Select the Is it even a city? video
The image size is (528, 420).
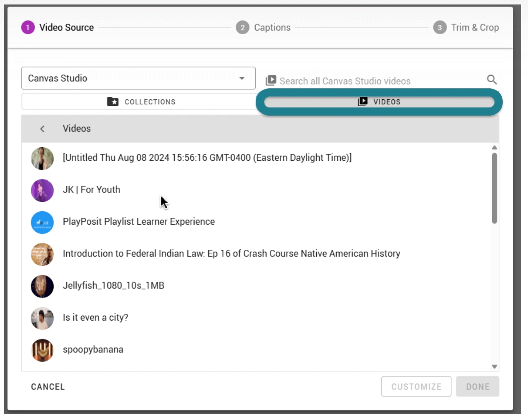tap(256, 318)
